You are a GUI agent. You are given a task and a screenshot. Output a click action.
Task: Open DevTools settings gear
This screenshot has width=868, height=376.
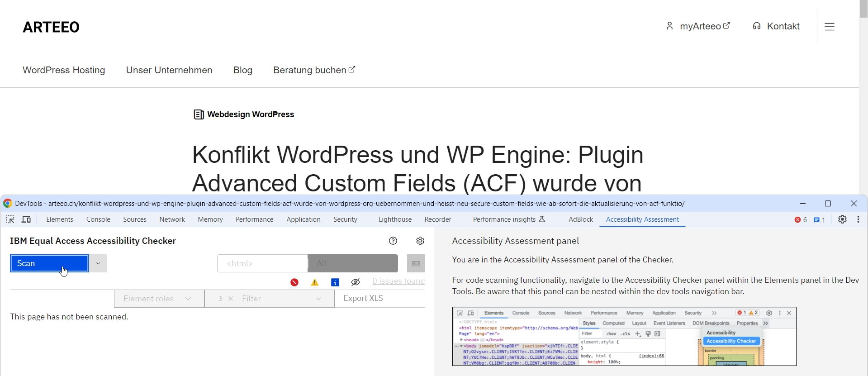[x=842, y=219]
